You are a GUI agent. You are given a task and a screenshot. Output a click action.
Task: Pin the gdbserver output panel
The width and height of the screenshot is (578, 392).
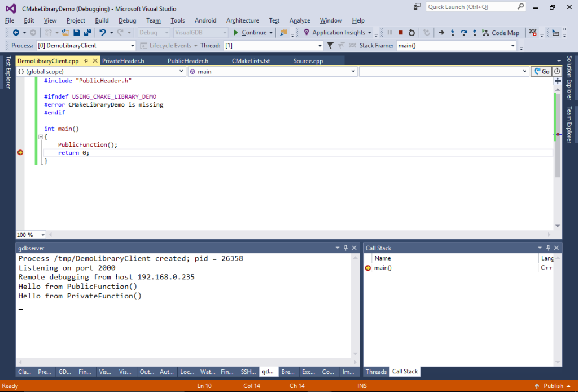[345, 248]
